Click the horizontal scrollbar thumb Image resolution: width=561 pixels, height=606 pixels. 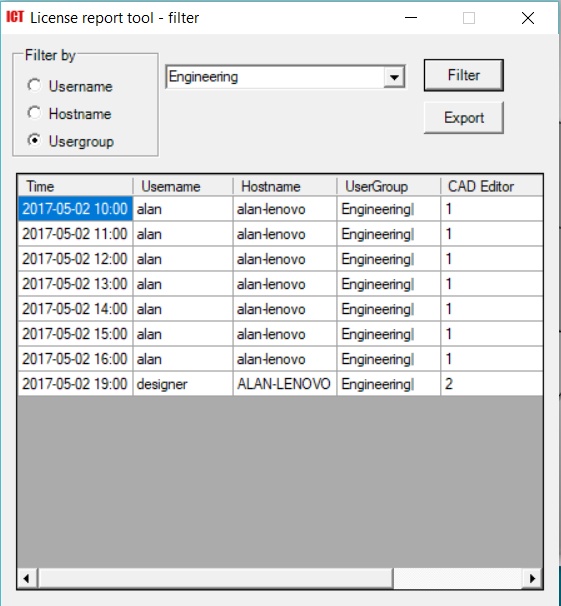pyautogui.click(x=215, y=578)
